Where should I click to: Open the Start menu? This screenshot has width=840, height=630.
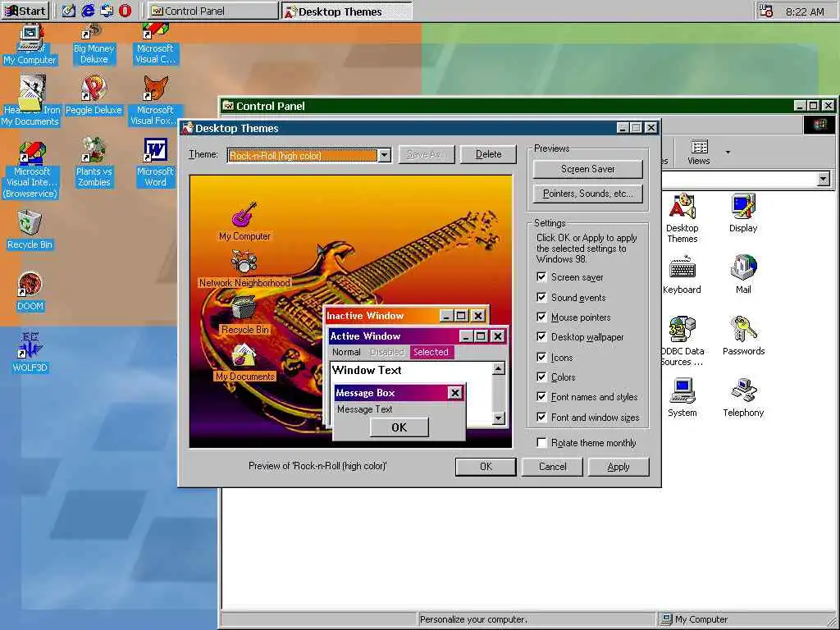(x=25, y=11)
